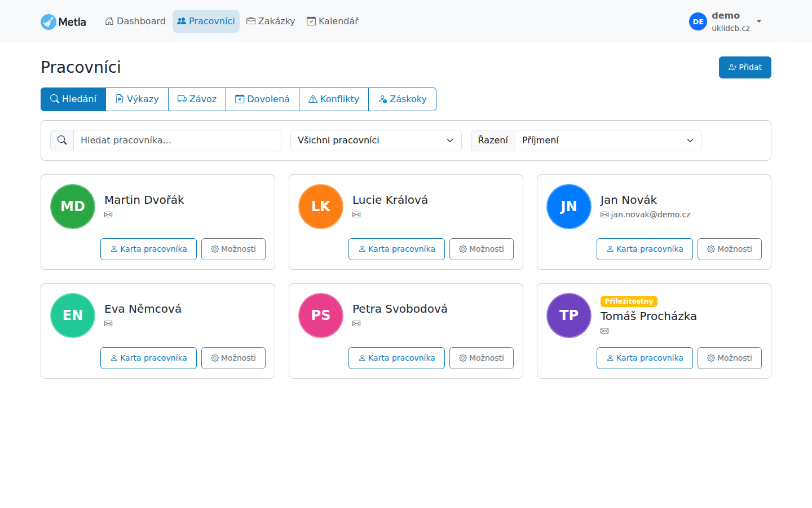The height and width of the screenshot is (508, 812).
Task: Open the Dovolená tab
Action: [x=262, y=99]
